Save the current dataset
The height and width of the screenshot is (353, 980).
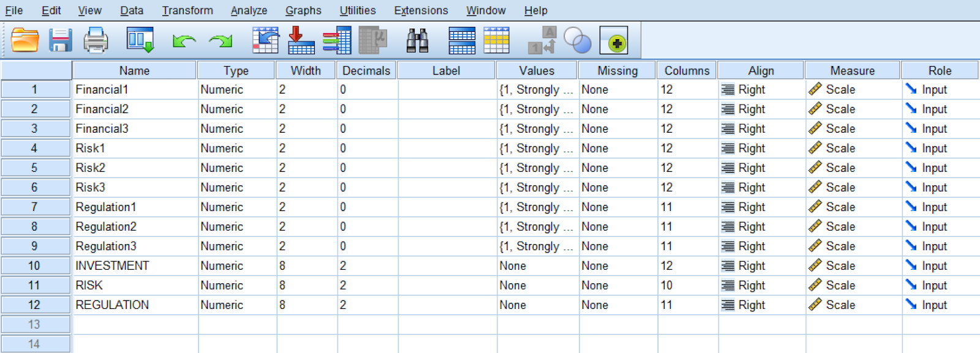[x=59, y=40]
